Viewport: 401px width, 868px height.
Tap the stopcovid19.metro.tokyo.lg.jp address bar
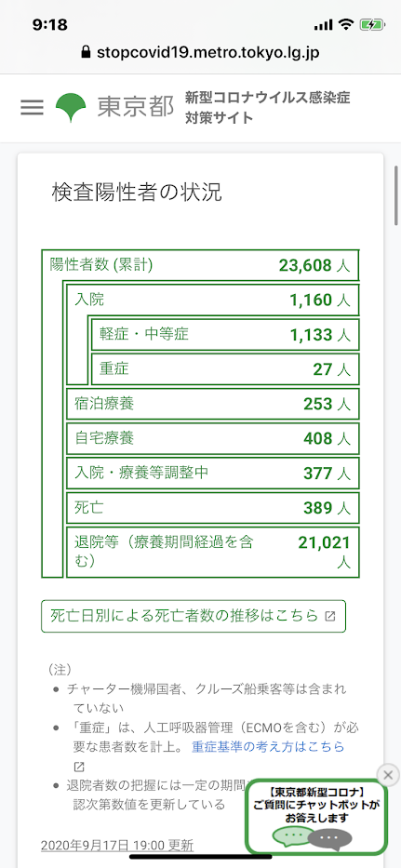tap(201, 53)
